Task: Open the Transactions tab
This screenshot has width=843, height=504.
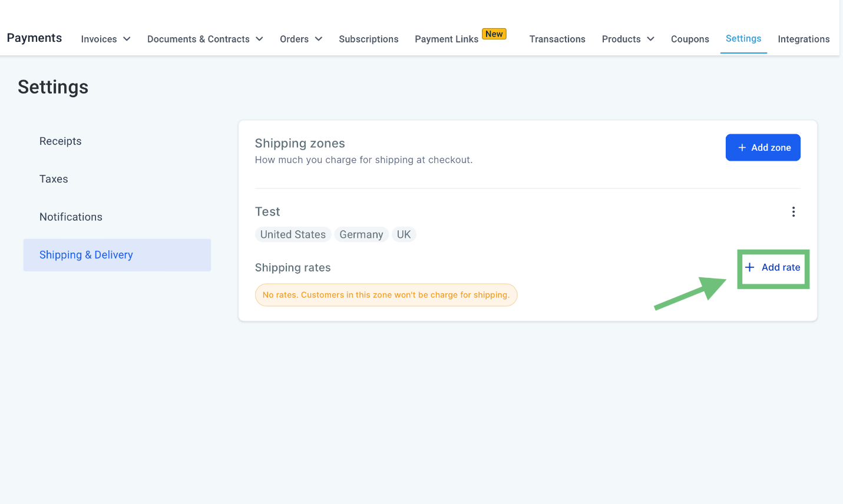Action: tap(557, 39)
